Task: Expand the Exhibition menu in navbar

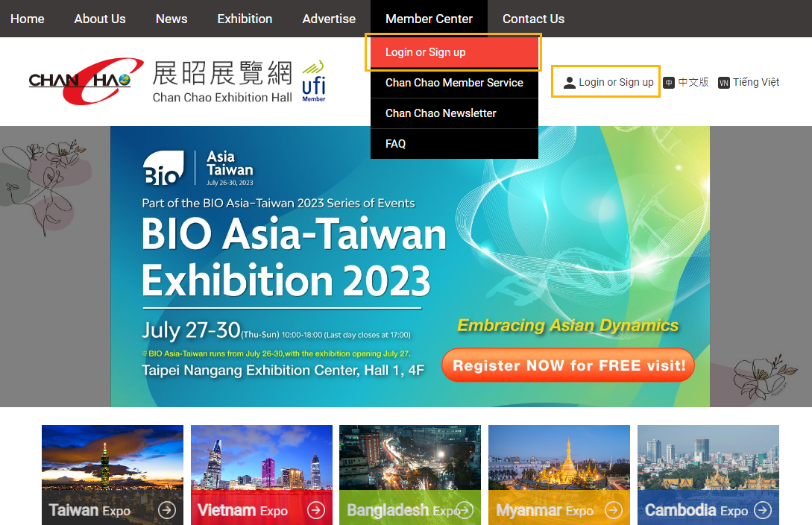Action: click(x=245, y=19)
